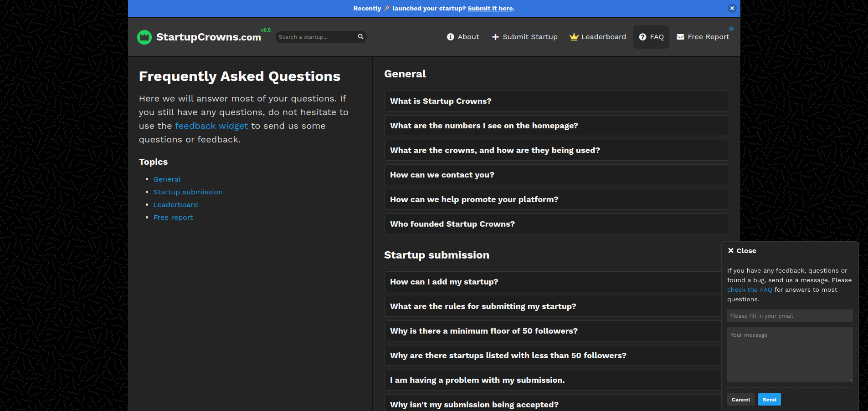Image resolution: width=868 pixels, height=411 pixels.
Task: Click the StartupCrowns.com site title
Action: pos(209,37)
